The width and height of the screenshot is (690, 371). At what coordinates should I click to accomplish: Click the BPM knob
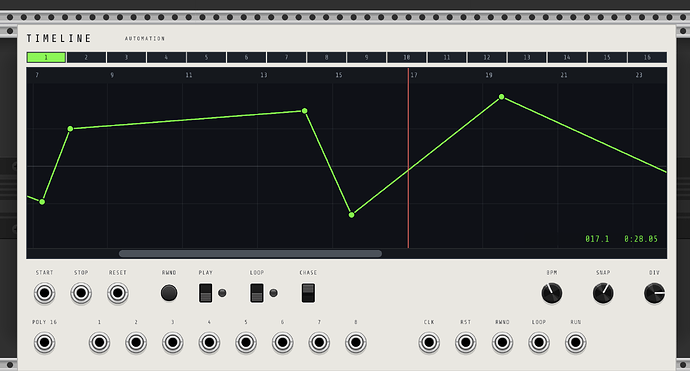click(552, 294)
